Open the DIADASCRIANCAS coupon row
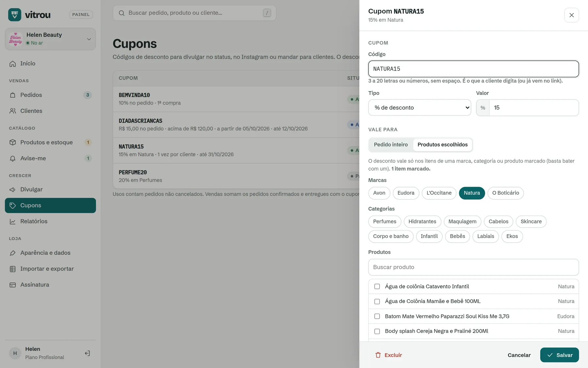The width and height of the screenshot is (588, 368). [236, 125]
